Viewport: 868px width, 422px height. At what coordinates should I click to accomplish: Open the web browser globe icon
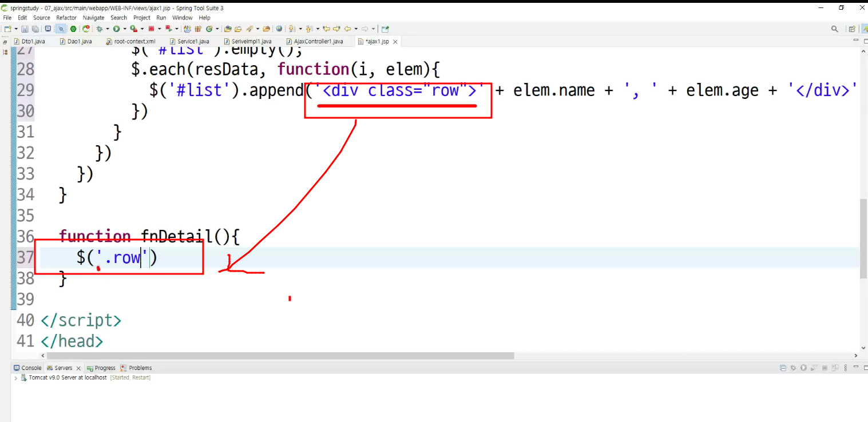coord(279,29)
